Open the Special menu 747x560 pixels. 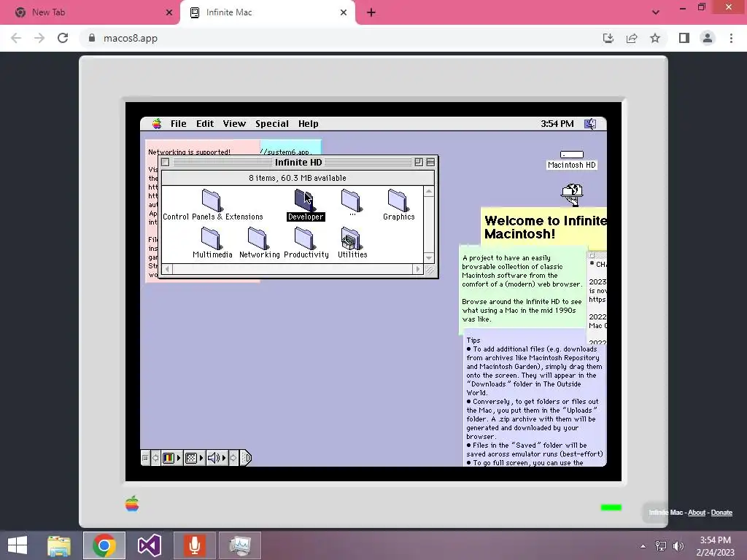pyautogui.click(x=272, y=124)
